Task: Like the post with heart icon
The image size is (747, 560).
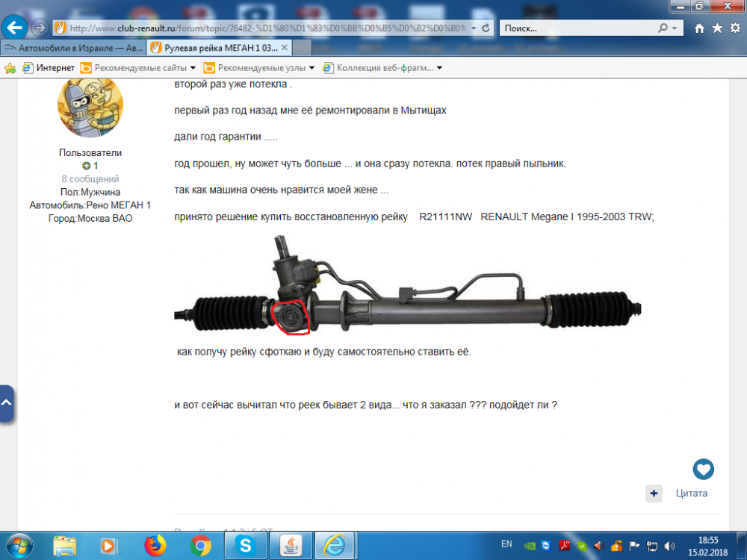Action: [x=703, y=470]
